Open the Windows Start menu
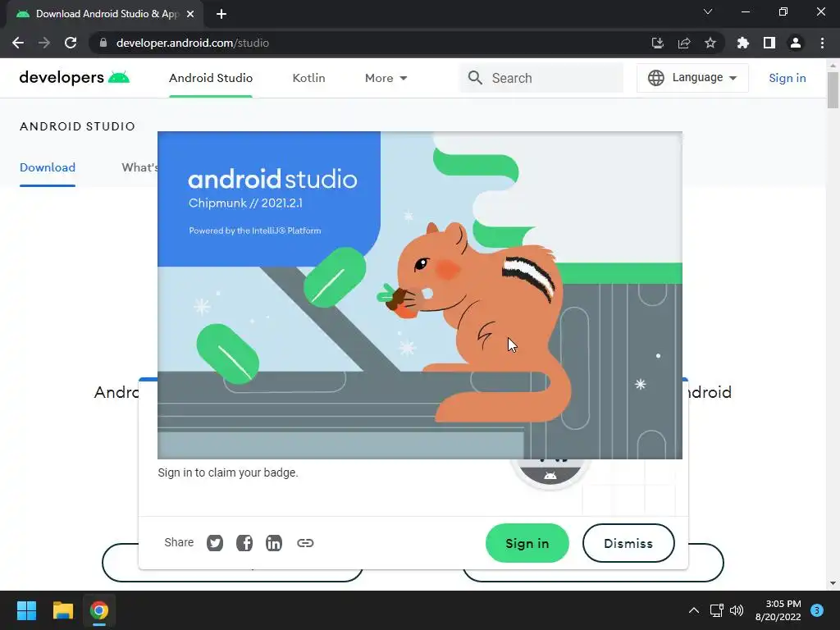 [26, 610]
